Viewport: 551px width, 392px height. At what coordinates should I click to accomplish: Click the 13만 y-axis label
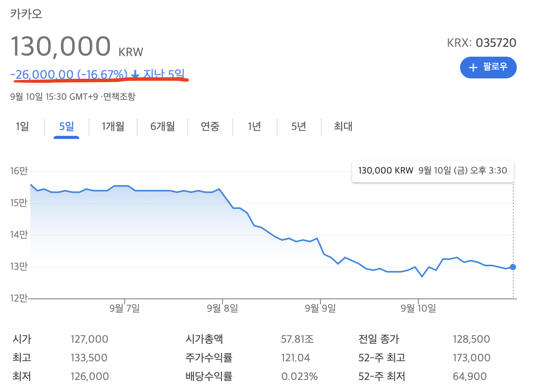point(19,267)
